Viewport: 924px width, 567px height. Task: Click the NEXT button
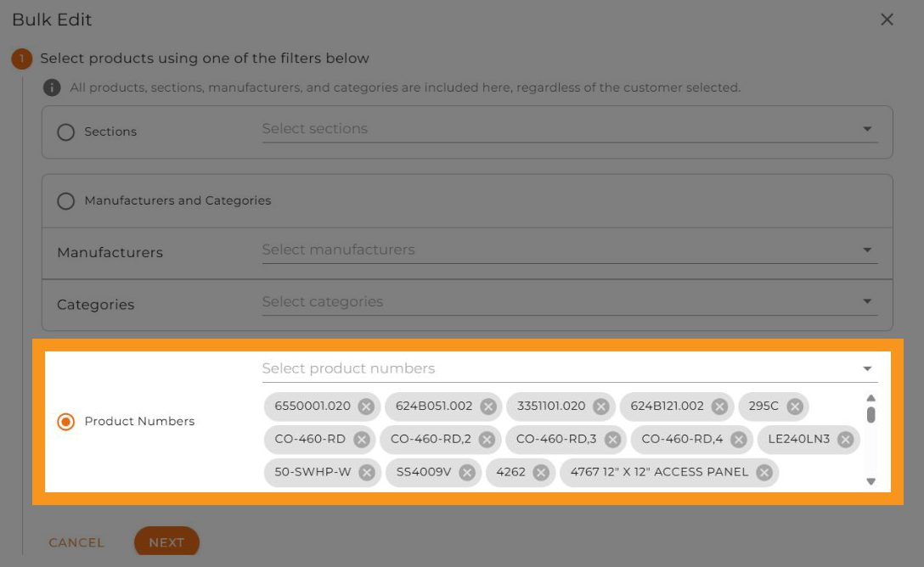(166, 542)
